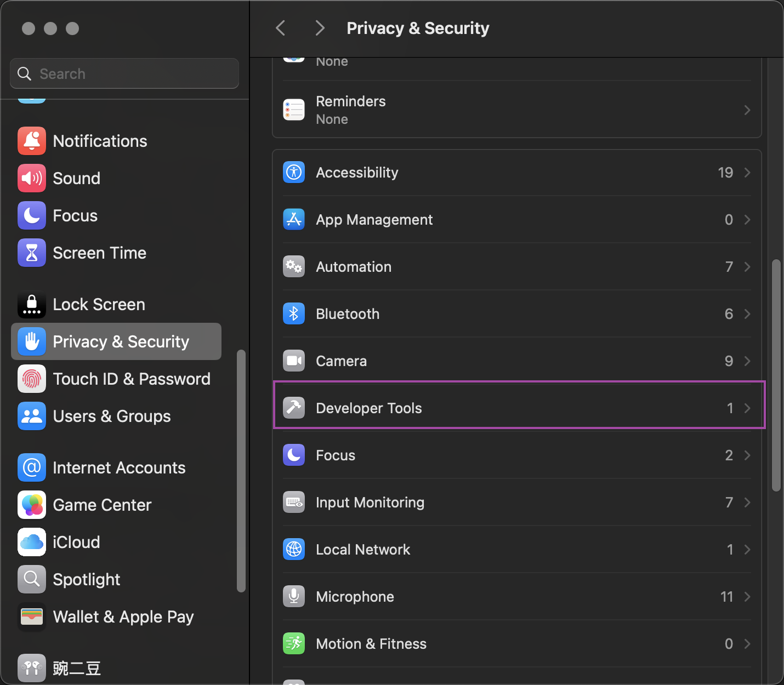
Task: Select the Sound speaker icon
Action: tap(32, 178)
